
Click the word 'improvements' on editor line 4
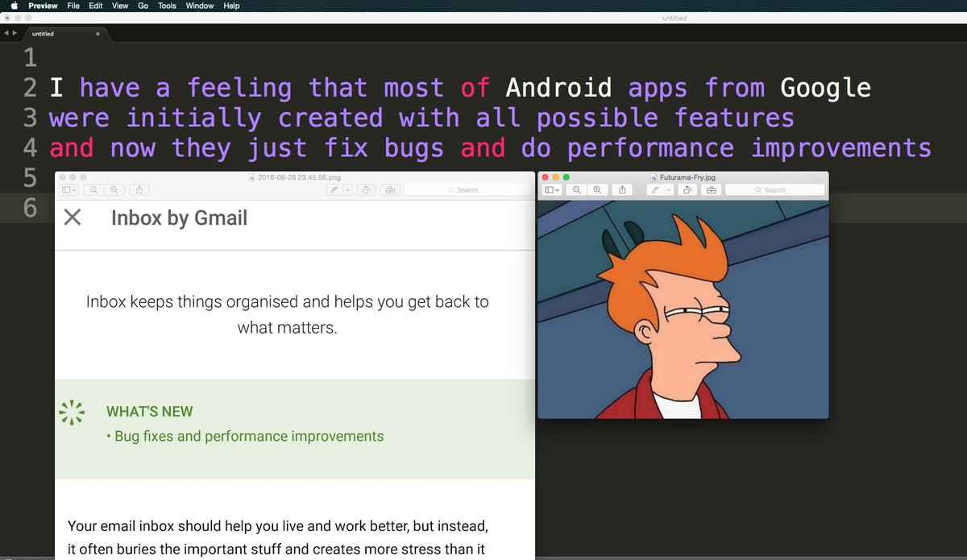pyautogui.click(x=841, y=148)
